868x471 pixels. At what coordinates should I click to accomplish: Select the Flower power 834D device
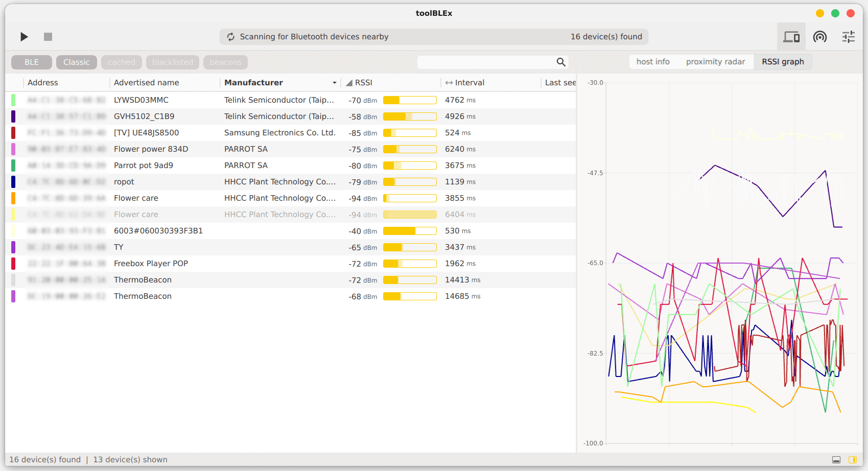151,149
